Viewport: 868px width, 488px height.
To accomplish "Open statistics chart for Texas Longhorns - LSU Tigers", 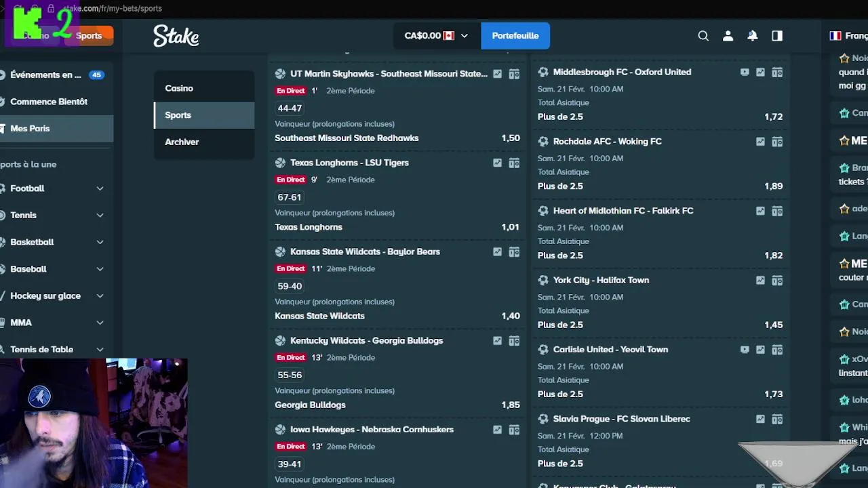I will point(498,163).
